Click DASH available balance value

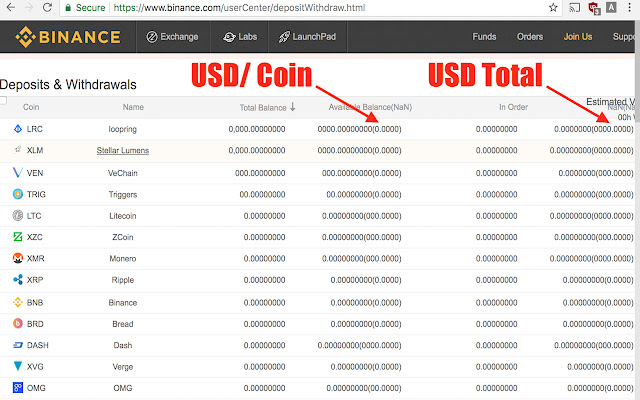[359, 345]
